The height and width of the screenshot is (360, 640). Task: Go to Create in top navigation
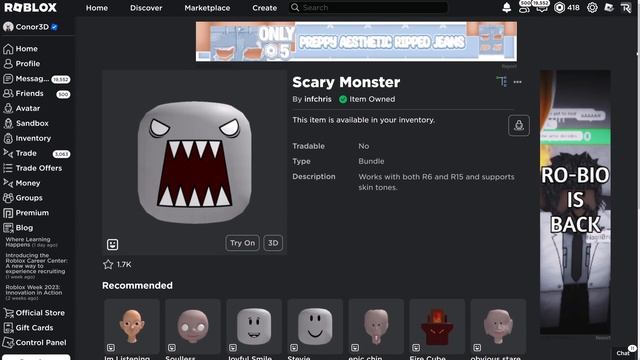pos(264,8)
